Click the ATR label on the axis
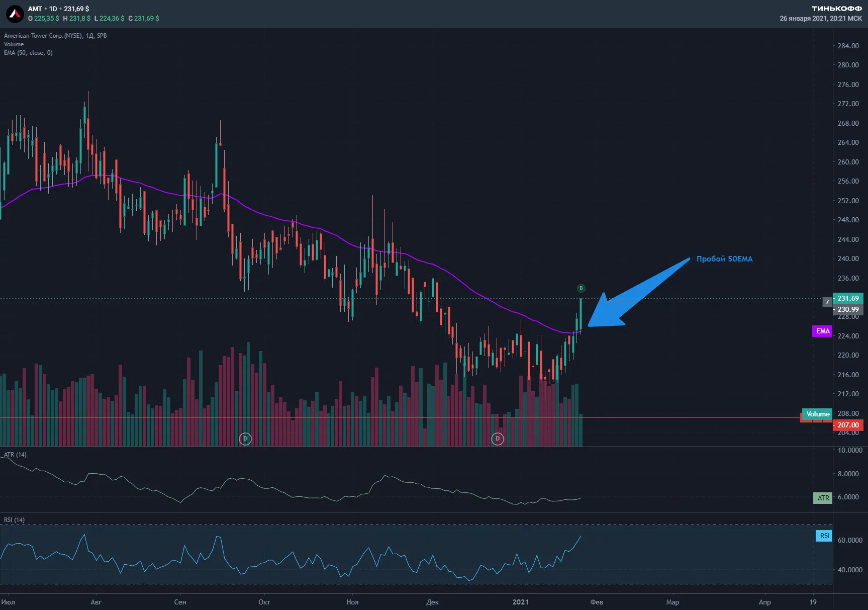Image resolution: width=868 pixels, height=610 pixels. (x=823, y=498)
